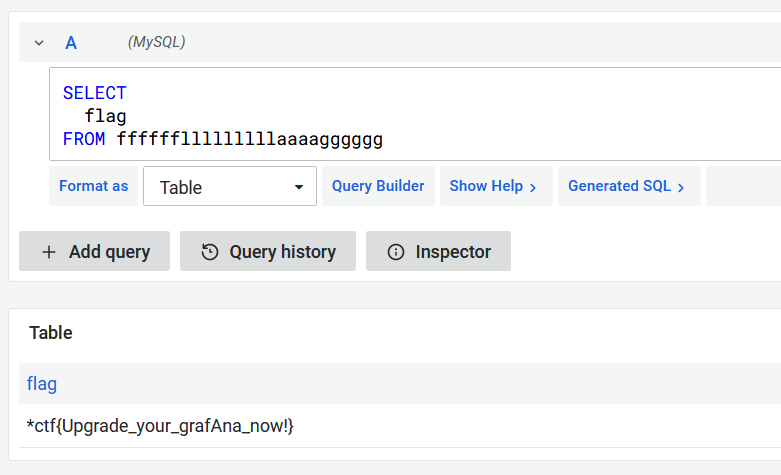Click query name A to rename
Image resolution: width=781 pixels, height=475 pixels.
71,43
